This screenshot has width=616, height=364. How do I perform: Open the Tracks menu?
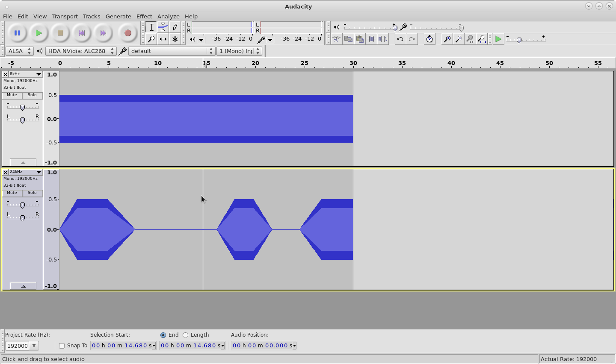(x=92, y=16)
